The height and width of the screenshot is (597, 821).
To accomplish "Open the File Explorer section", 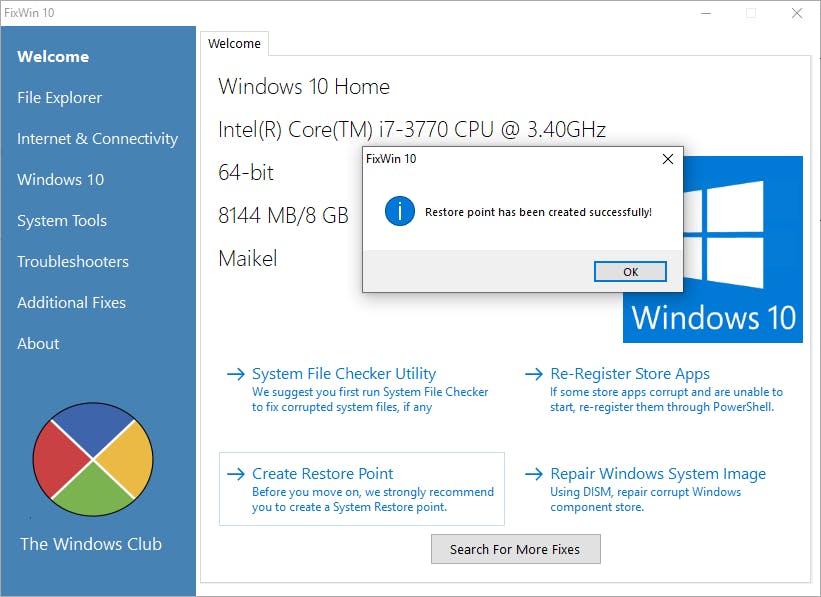I will [60, 98].
